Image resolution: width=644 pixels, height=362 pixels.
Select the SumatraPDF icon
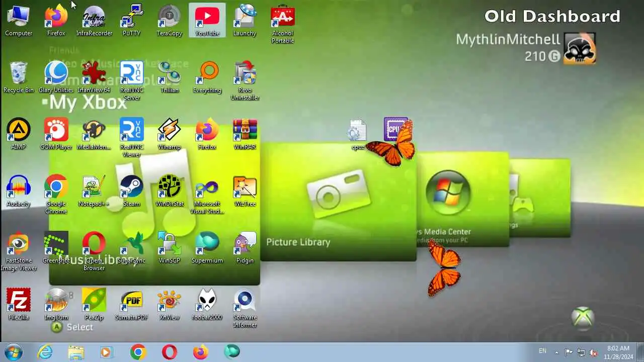tap(132, 305)
